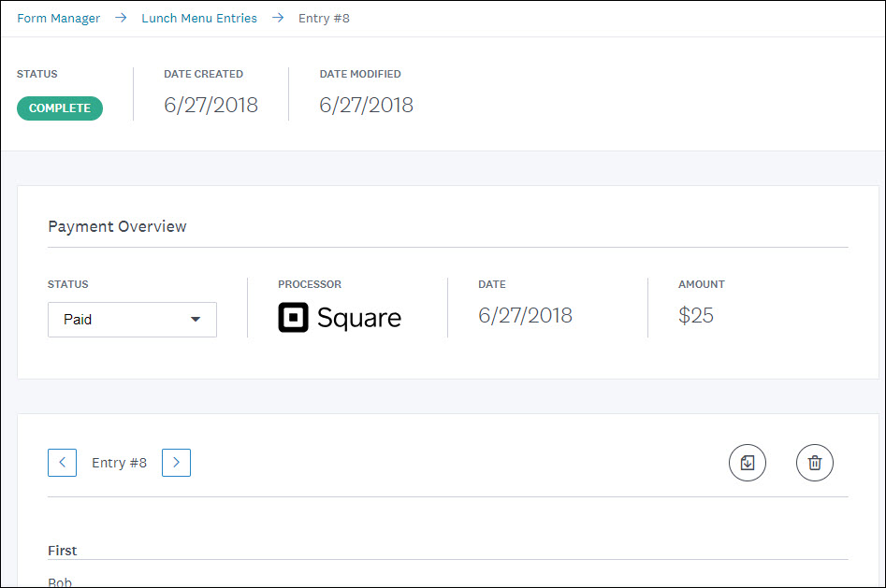The image size is (886, 588).
Task: Click the arrow before Entry #8 in breadcrumb
Action: (277, 17)
